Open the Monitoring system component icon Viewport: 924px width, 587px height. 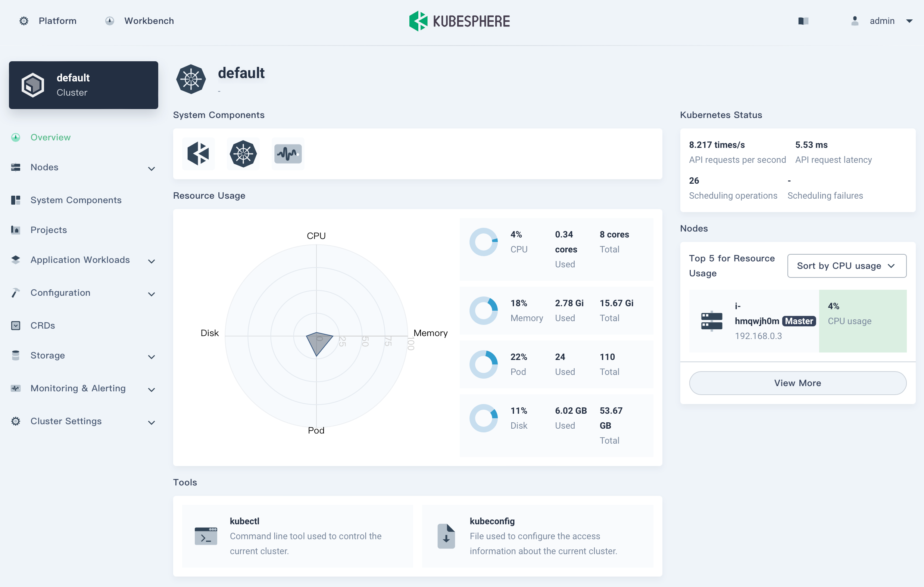pyautogui.click(x=287, y=153)
